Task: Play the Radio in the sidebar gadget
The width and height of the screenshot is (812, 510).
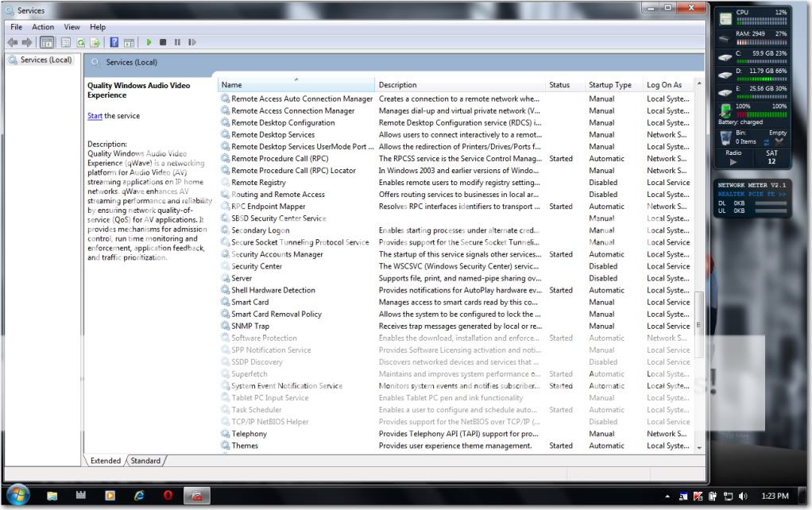Action: click(x=733, y=161)
